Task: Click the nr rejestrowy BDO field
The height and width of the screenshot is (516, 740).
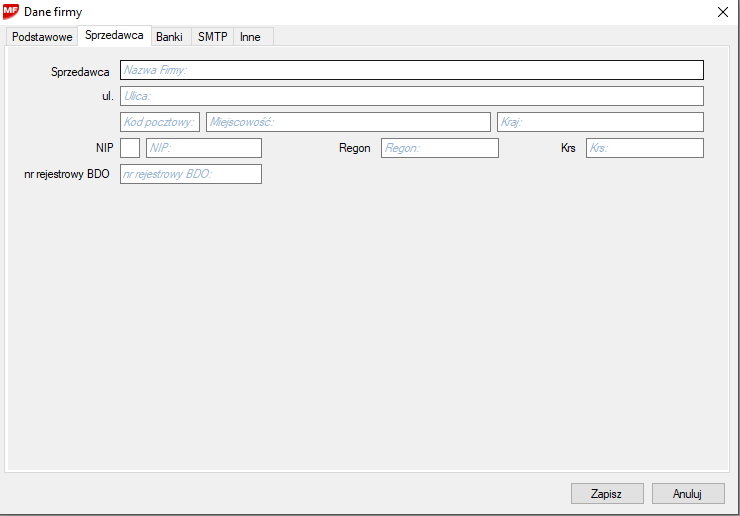Action: tap(190, 174)
